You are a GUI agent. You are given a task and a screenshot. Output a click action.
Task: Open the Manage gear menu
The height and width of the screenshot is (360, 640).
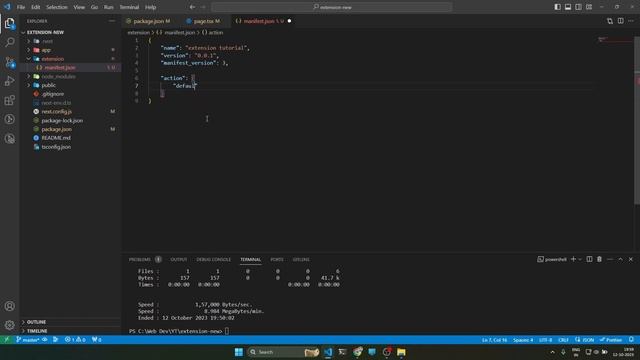click(x=9, y=325)
